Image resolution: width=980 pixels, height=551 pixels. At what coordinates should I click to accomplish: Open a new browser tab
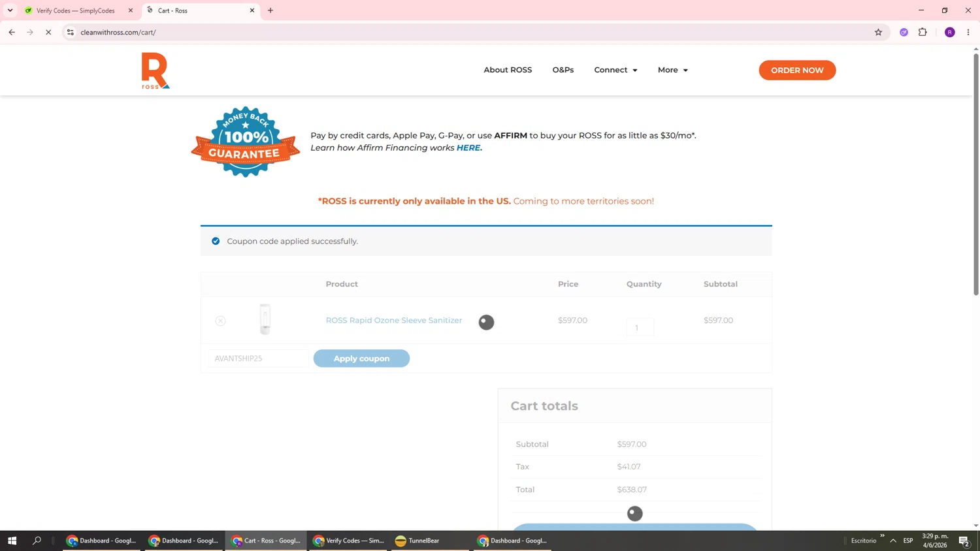tap(270, 10)
